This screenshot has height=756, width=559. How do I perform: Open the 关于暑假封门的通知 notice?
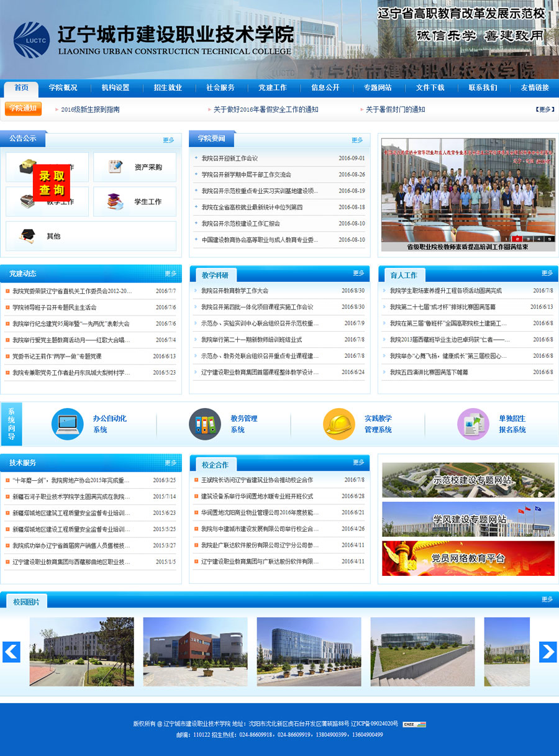point(396,109)
